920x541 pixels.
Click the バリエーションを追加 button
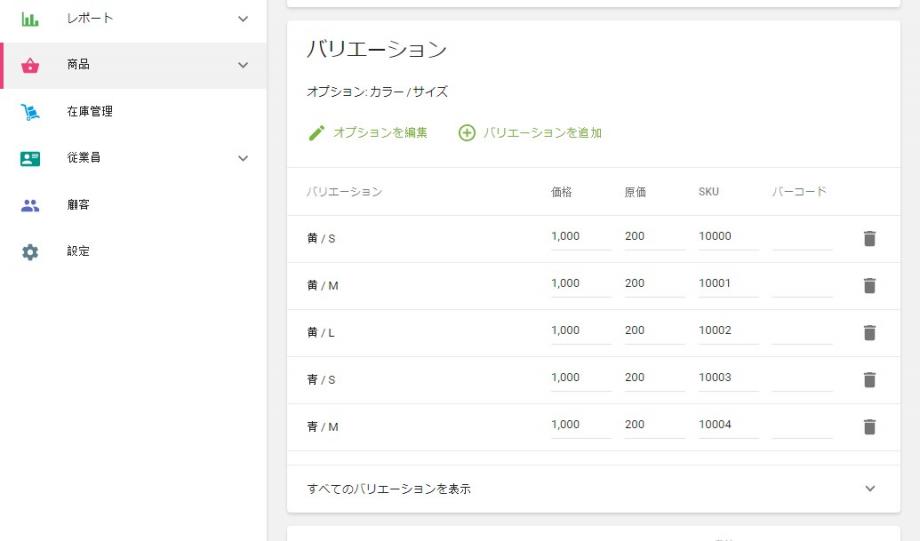542,133
